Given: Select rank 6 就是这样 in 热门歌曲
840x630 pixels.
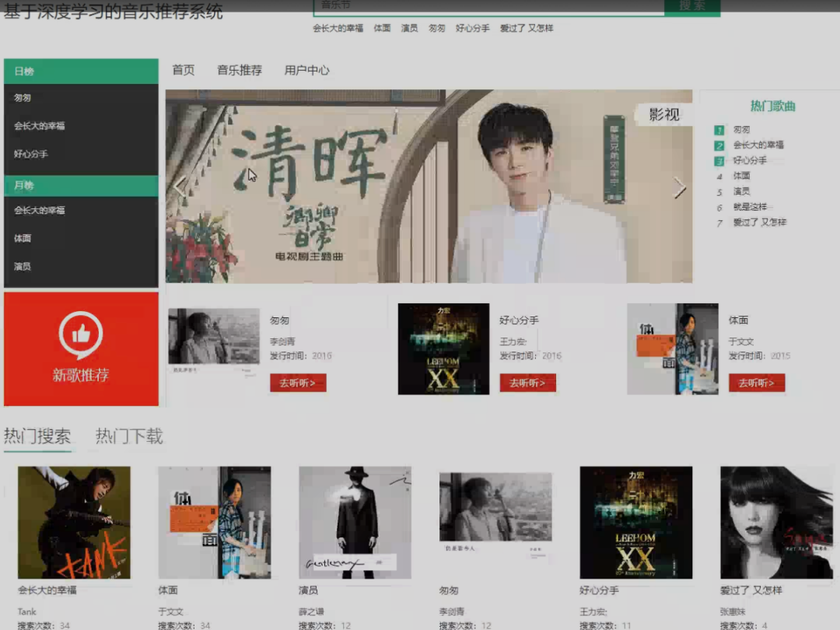Looking at the screenshot, I should pyautogui.click(x=750, y=207).
